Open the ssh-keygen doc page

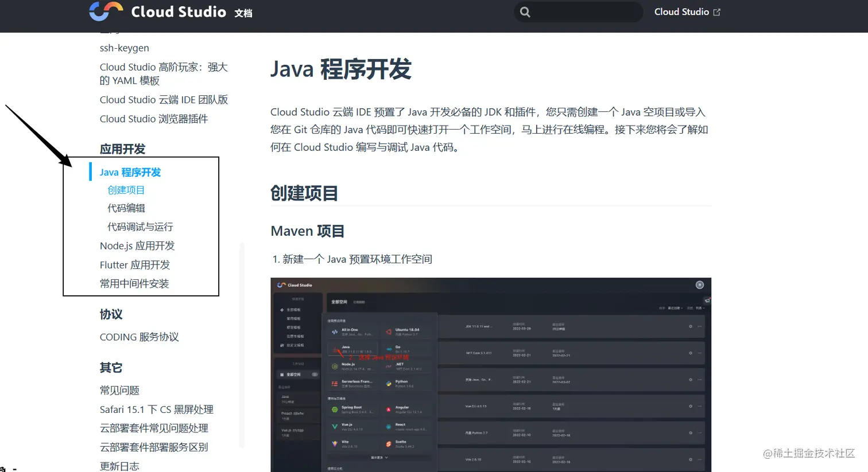coord(125,48)
